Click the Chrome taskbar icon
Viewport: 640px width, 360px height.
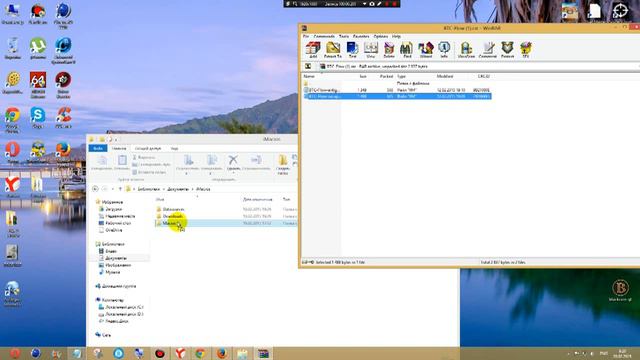coord(200,353)
